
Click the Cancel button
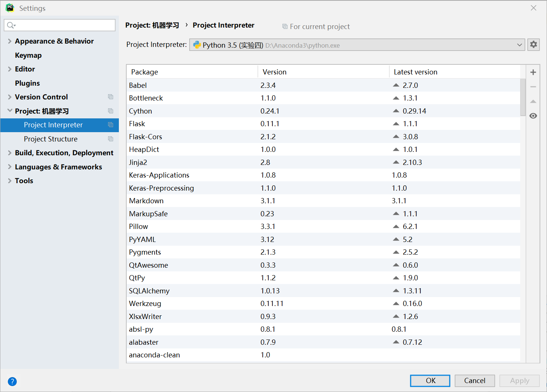click(475, 380)
